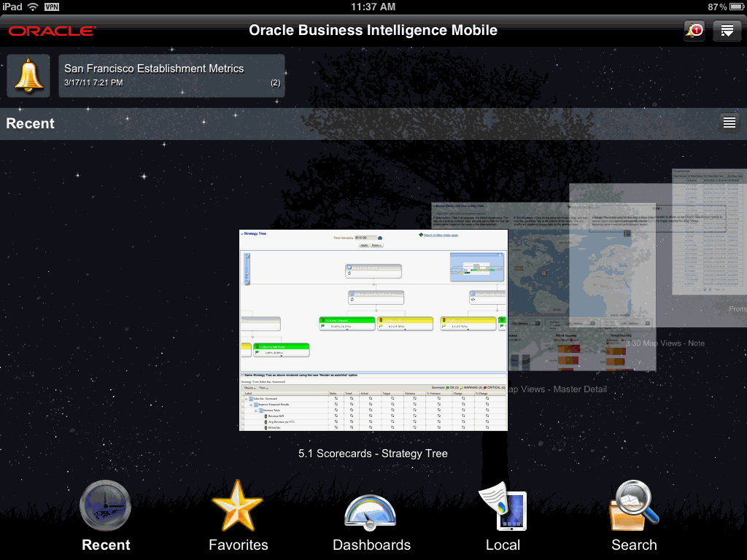The image size is (747, 560).
Task: Open the list view options on the Recent bar
Action: [x=729, y=122]
